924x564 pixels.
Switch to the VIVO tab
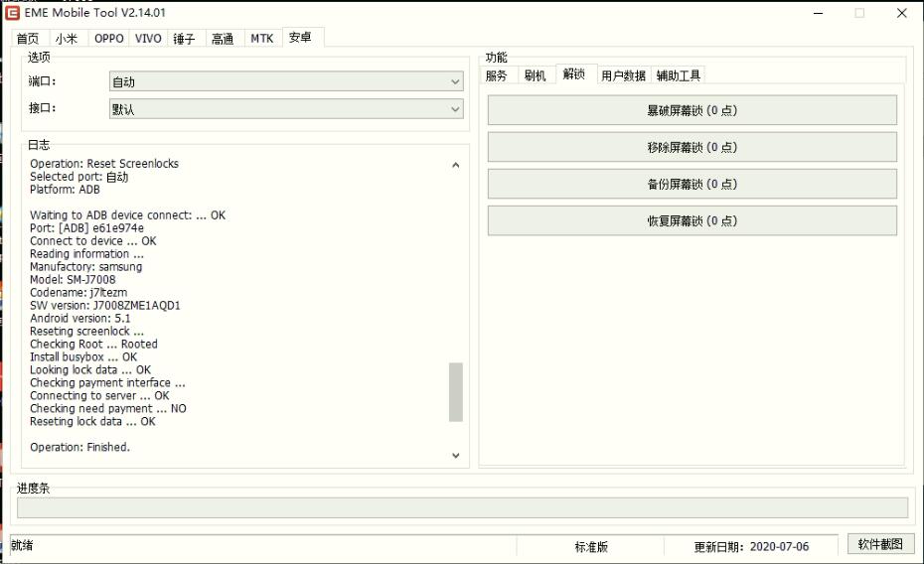(x=148, y=39)
